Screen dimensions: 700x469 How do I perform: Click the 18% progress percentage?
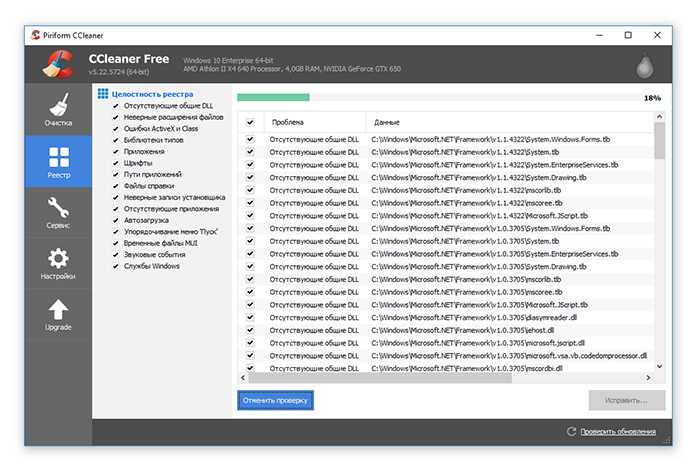pyautogui.click(x=652, y=98)
